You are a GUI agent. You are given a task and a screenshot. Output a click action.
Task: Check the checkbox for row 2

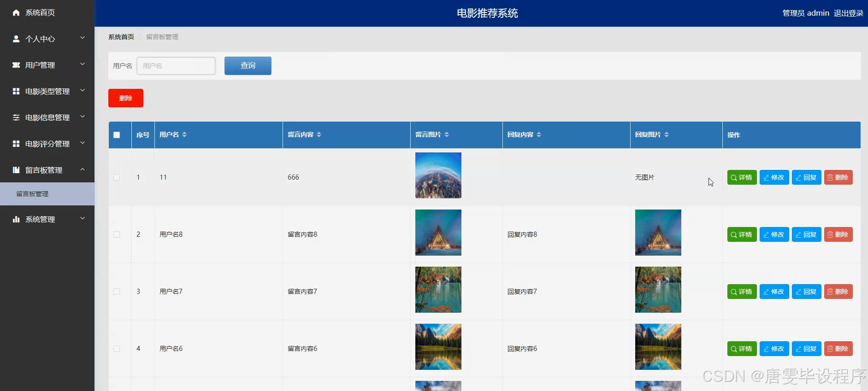pos(117,234)
